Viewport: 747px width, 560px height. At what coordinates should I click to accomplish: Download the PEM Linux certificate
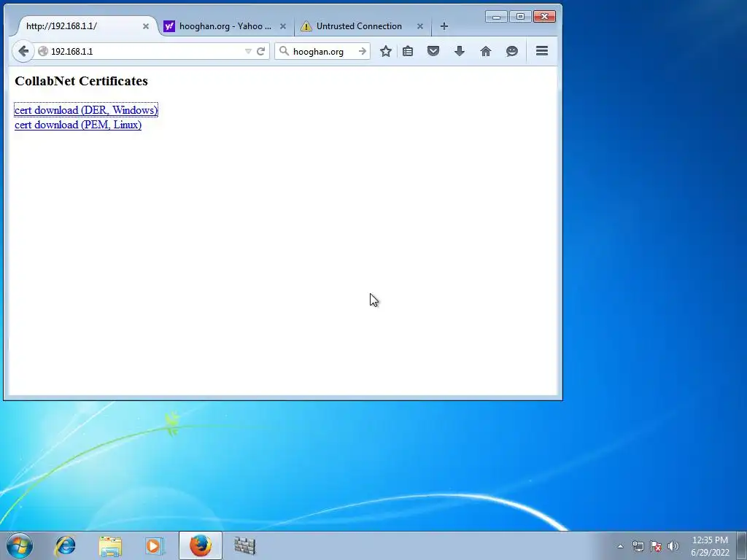(x=78, y=125)
